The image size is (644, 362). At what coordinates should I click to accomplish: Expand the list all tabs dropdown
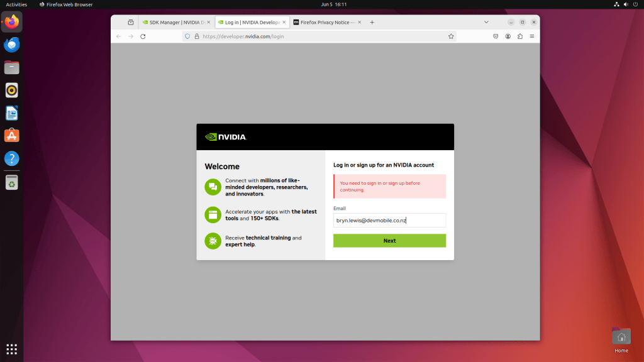(x=486, y=22)
